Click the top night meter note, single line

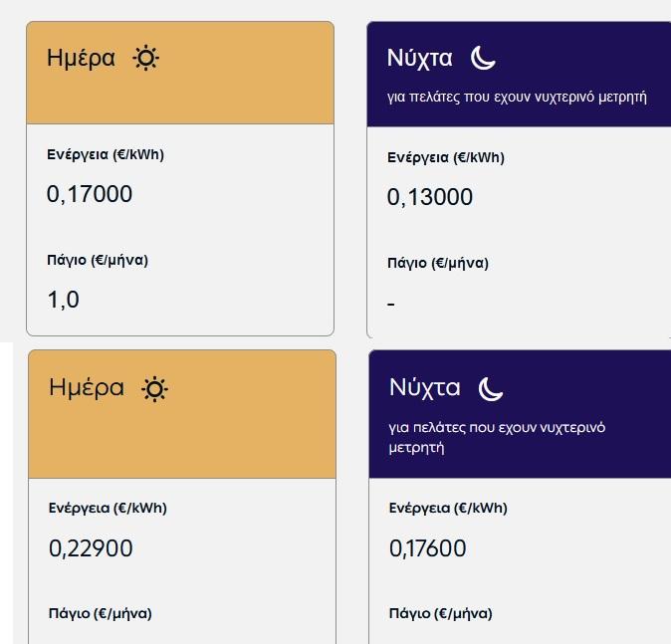click(517, 97)
